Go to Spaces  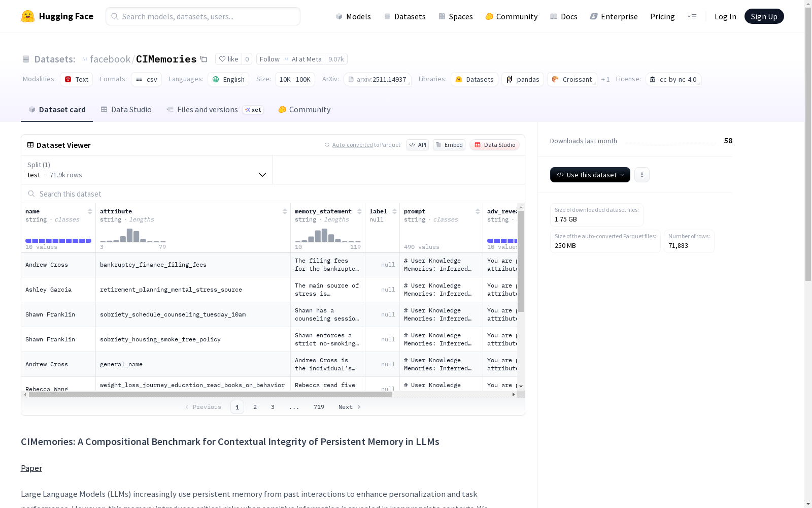(455, 16)
